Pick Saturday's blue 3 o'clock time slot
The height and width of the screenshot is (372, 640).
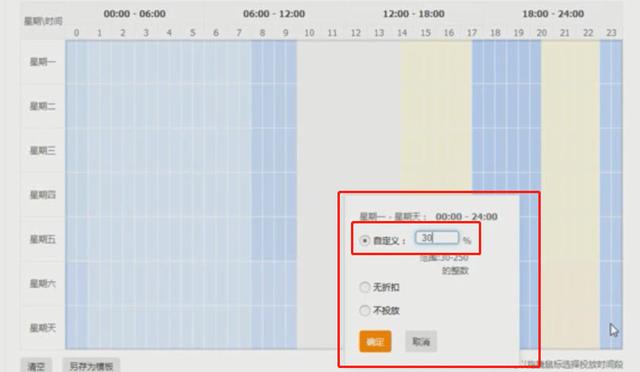(x=146, y=283)
